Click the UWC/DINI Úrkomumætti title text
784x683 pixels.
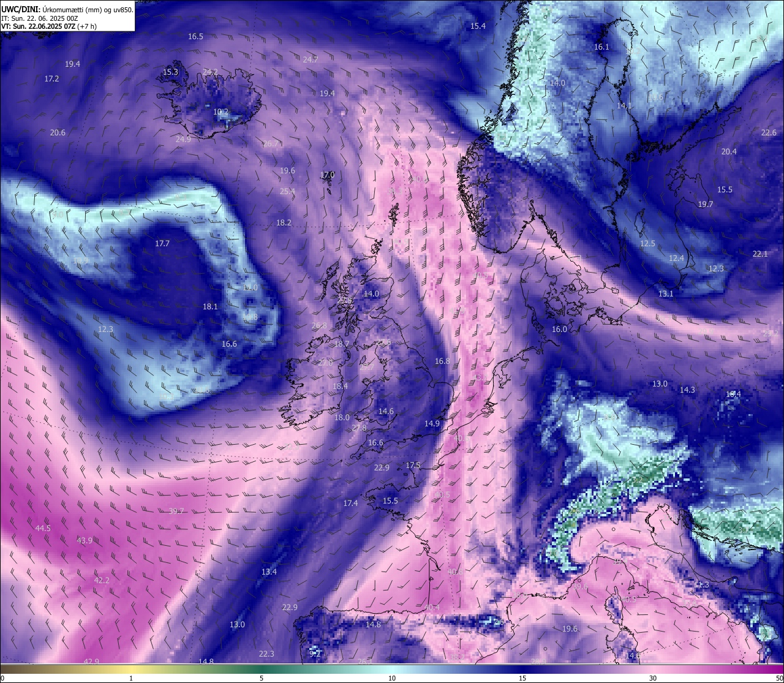click(x=67, y=9)
